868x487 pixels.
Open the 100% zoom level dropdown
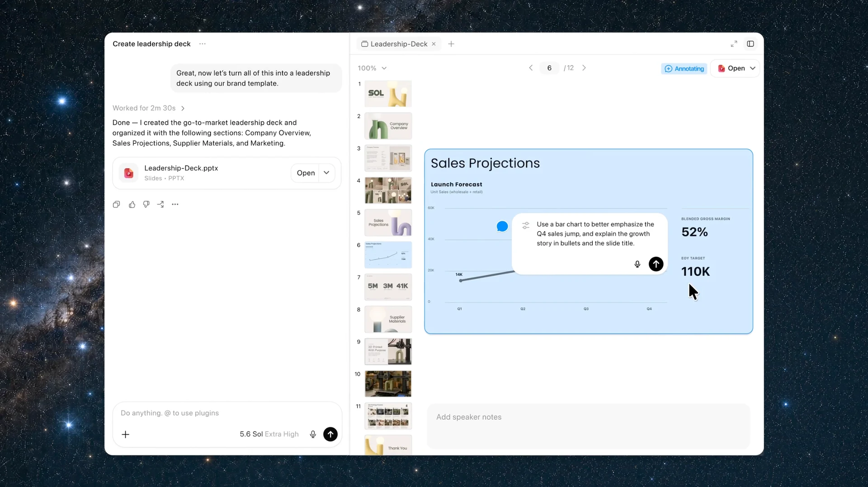click(x=372, y=68)
